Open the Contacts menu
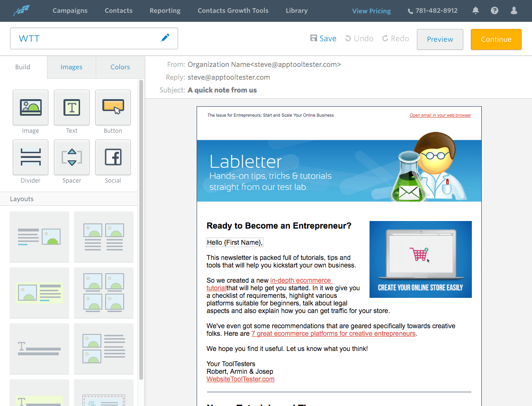 pyautogui.click(x=118, y=10)
